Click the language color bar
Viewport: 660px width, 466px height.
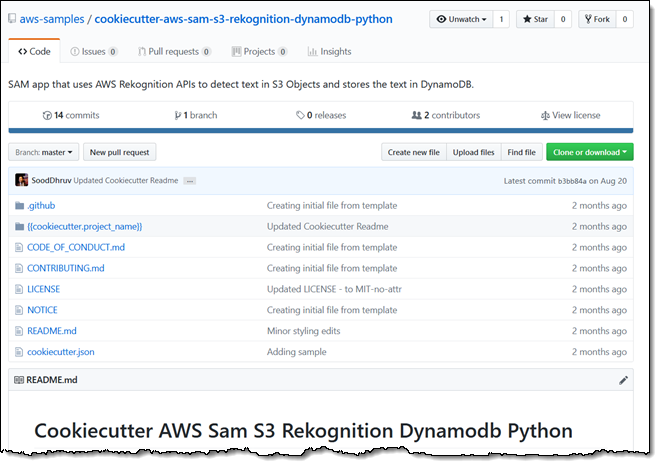(320, 130)
